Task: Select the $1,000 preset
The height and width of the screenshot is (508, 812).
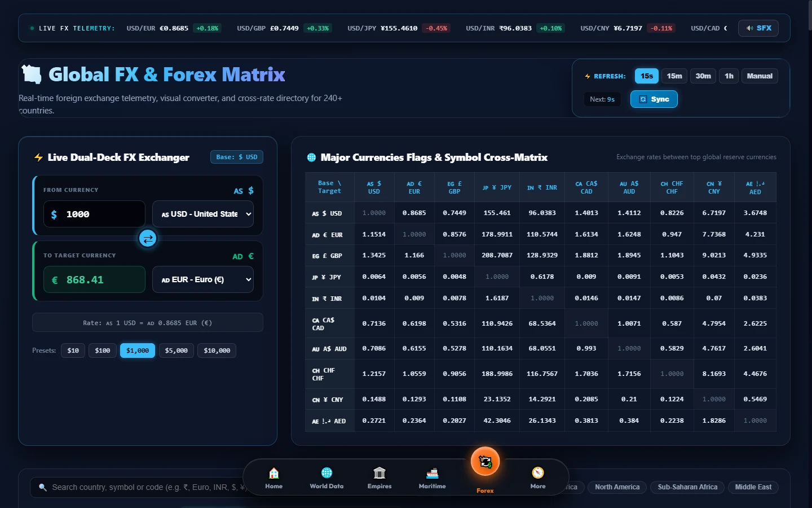Action: [x=138, y=351]
